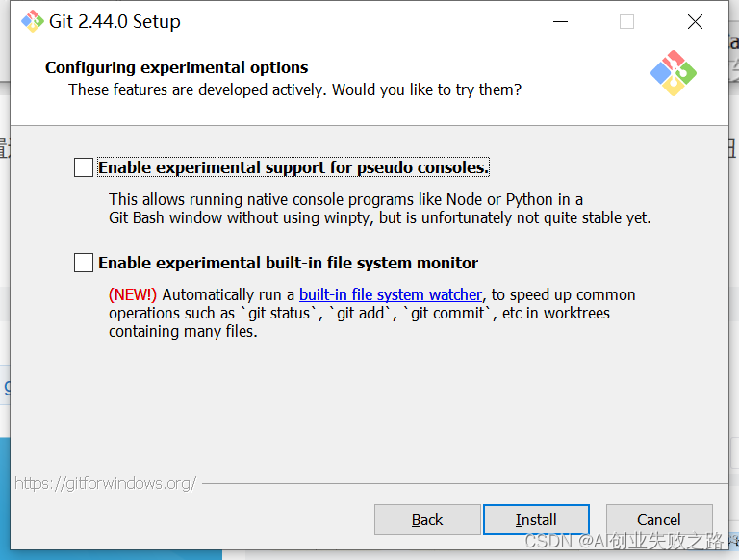The height and width of the screenshot is (560, 739).
Task: Open the built-in file system watcher link
Action: [391, 294]
